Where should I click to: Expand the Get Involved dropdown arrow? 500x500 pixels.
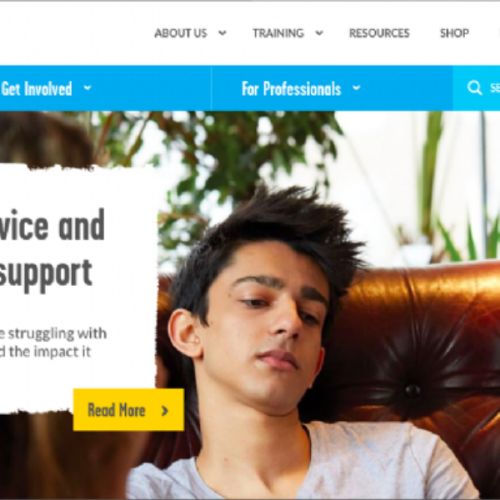pos(87,88)
